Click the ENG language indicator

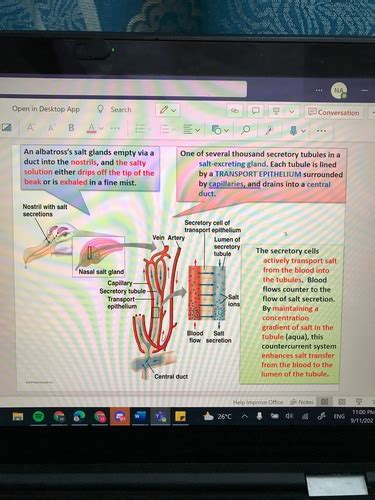[x=339, y=416]
